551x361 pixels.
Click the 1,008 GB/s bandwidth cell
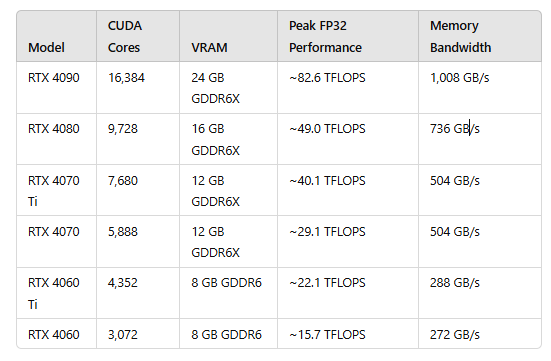(x=460, y=78)
